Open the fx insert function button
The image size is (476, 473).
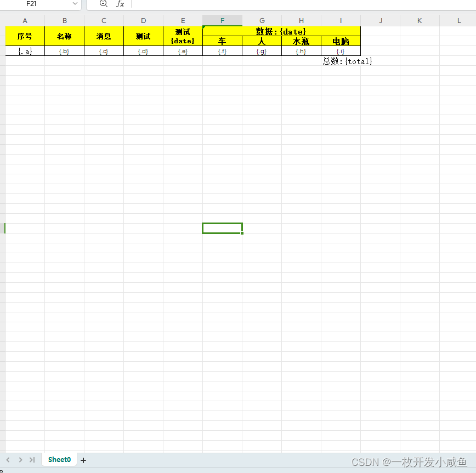coord(120,4)
